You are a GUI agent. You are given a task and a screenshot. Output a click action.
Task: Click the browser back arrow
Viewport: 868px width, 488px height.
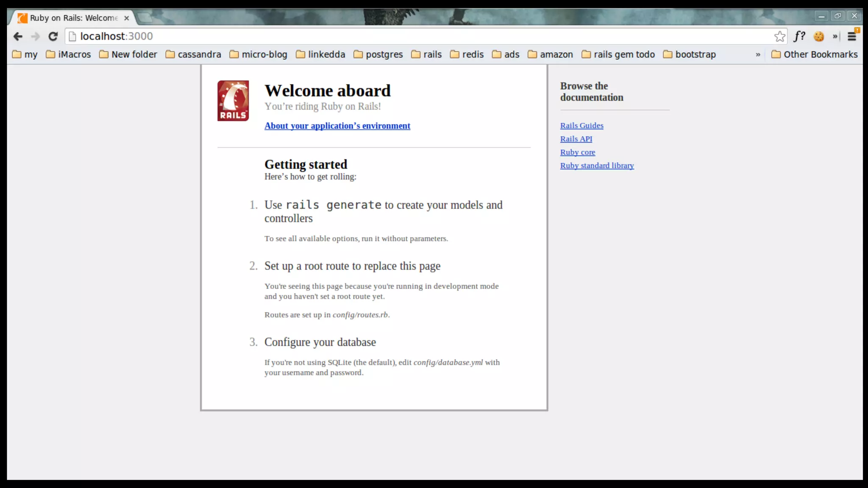tap(18, 36)
